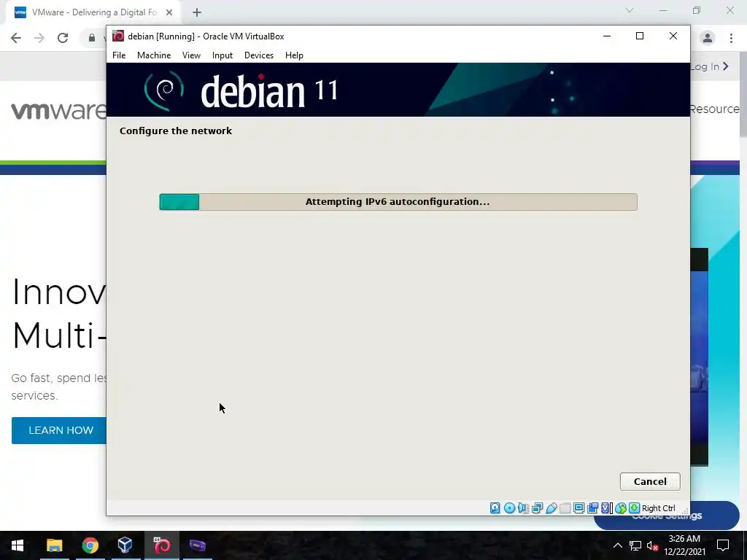Image resolution: width=747 pixels, height=560 pixels.
Task: Close the VMware browser tab
Action: click(x=169, y=12)
